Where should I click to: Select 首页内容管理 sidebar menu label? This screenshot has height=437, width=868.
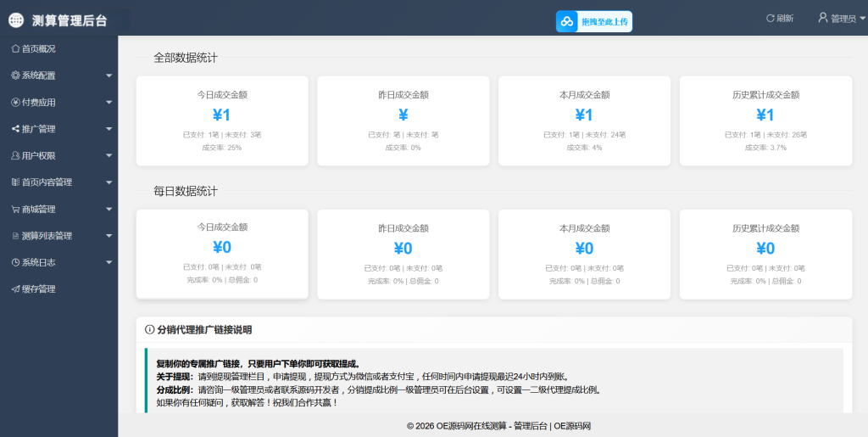(x=47, y=182)
